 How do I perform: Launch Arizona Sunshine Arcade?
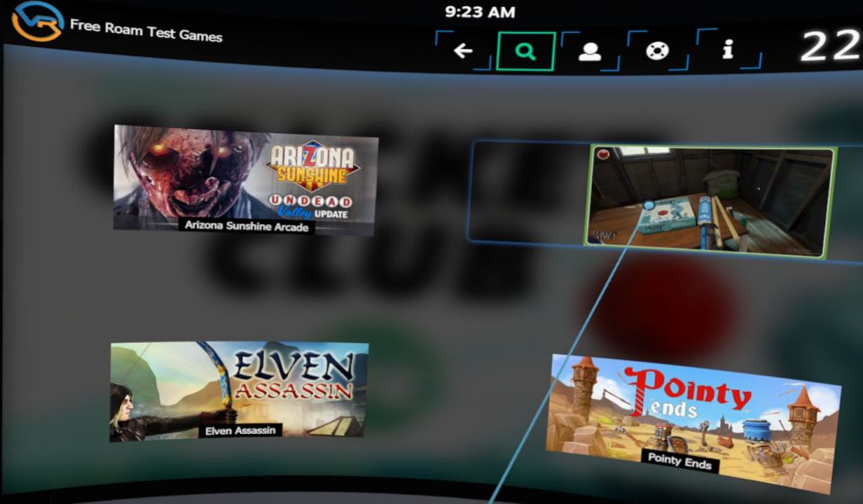246,177
